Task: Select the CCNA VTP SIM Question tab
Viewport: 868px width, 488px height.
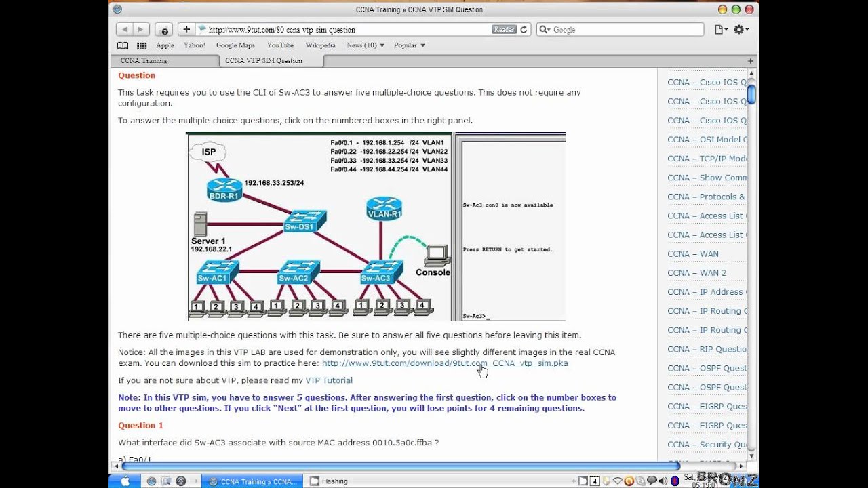Action: pyautogui.click(x=271, y=60)
